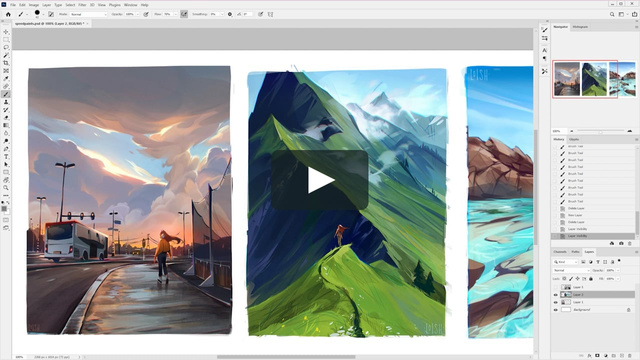Select the Eyedropper tool
The height and width of the screenshot is (360, 640).
pos(6,78)
